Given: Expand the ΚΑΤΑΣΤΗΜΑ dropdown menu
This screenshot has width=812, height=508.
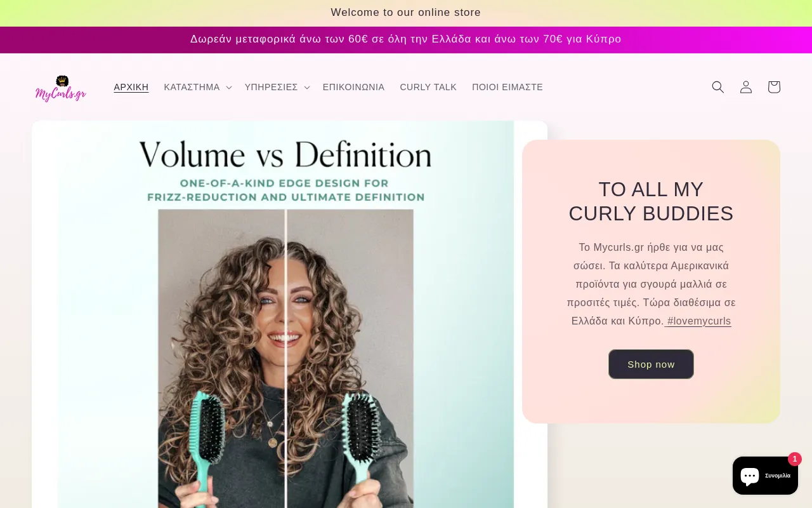Looking at the screenshot, I should point(198,87).
